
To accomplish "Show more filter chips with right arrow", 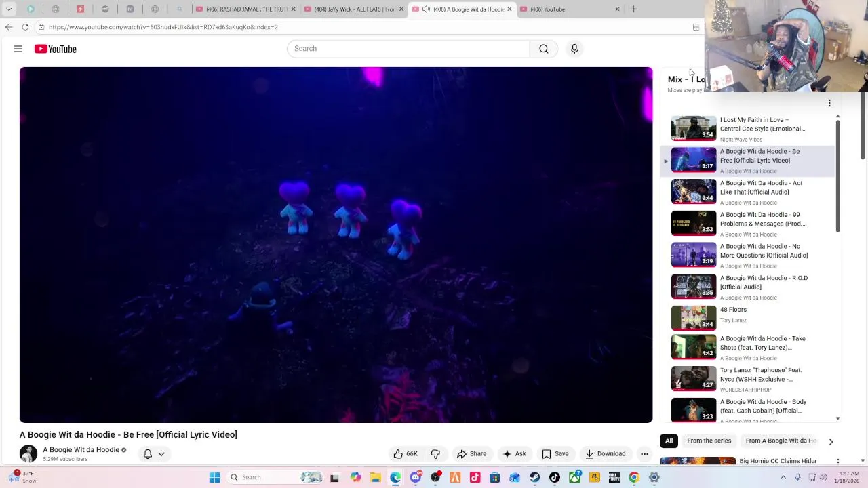I will [831, 441].
